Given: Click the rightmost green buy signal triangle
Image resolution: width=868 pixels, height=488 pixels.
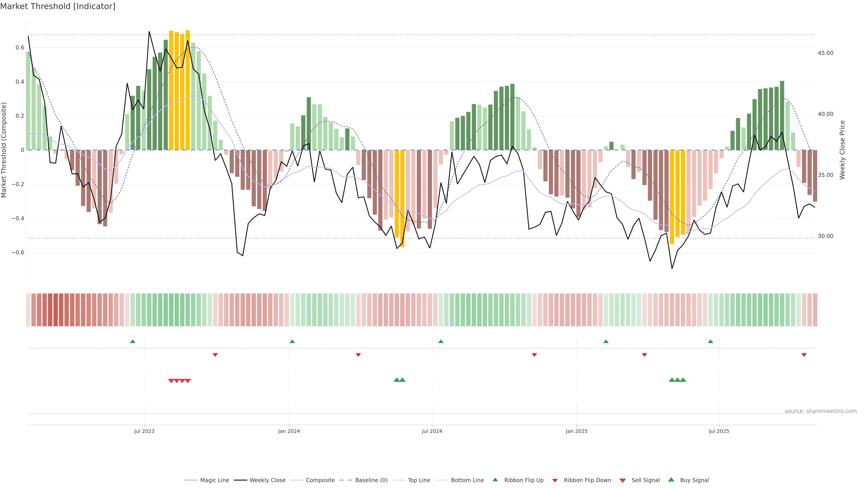Looking at the screenshot, I should click(683, 380).
